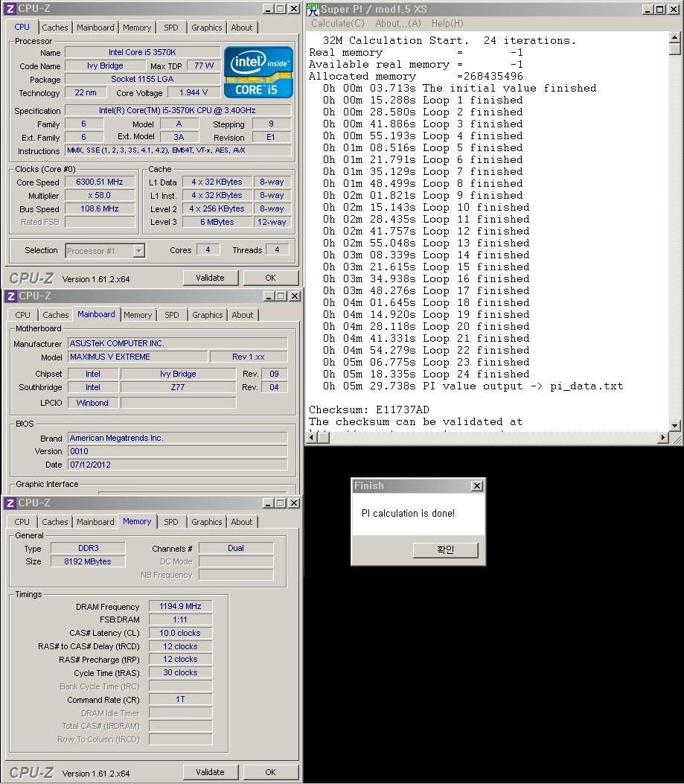The height and width of the screenshot is (784, 684).
Task: Click Validate button in top CPU-Z window
Action: tap(210, 278)
